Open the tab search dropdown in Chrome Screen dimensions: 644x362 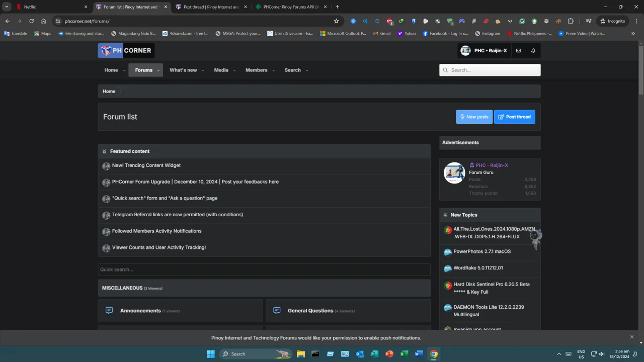(7, 7)
